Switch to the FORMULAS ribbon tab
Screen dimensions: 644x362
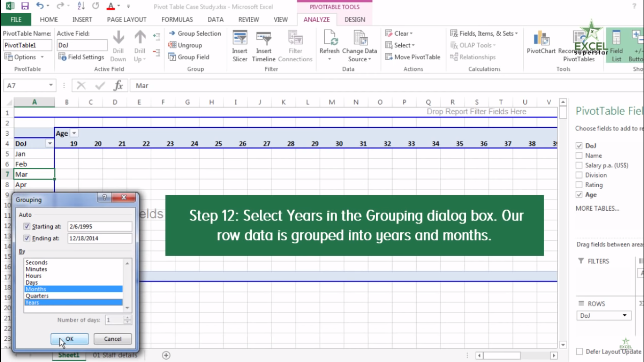[x=177, y=19]
